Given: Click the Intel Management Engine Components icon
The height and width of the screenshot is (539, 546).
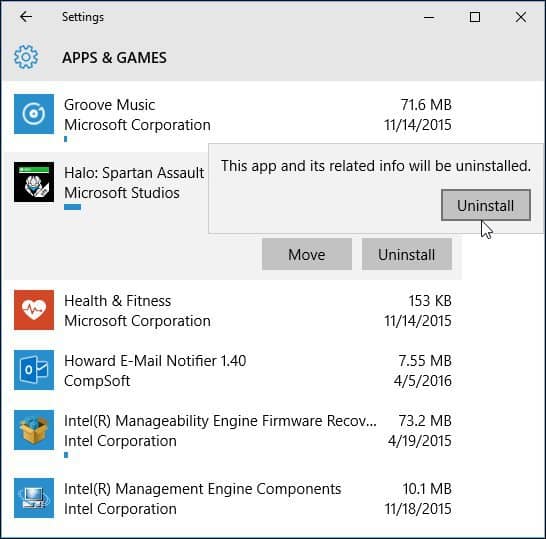Looking at the screenshot, I should 34,498.
